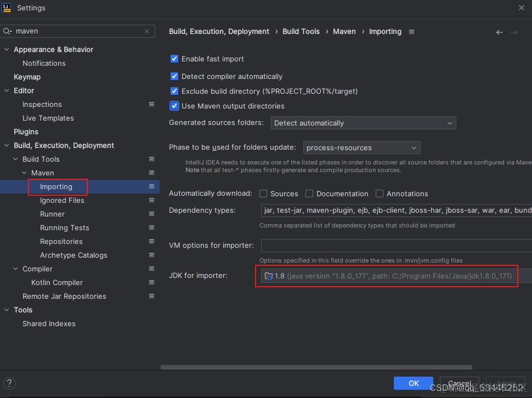532x398 pixels.
Task: Click the OK button
Action: click(413, 383)
